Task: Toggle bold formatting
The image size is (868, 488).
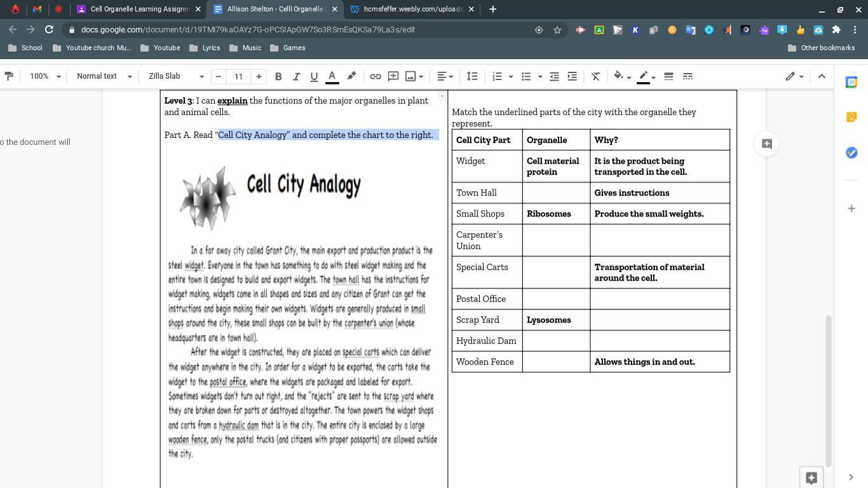Action: click(278, 76)
